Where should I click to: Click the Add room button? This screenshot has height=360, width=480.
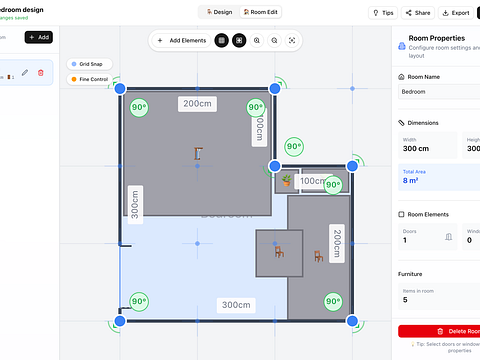tap(39, 37)
